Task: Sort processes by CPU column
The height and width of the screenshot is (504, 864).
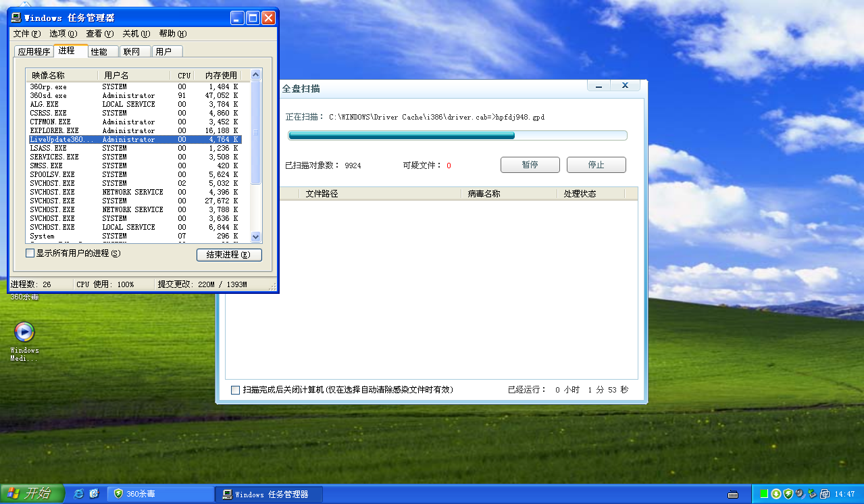Action: click(183, 75)
